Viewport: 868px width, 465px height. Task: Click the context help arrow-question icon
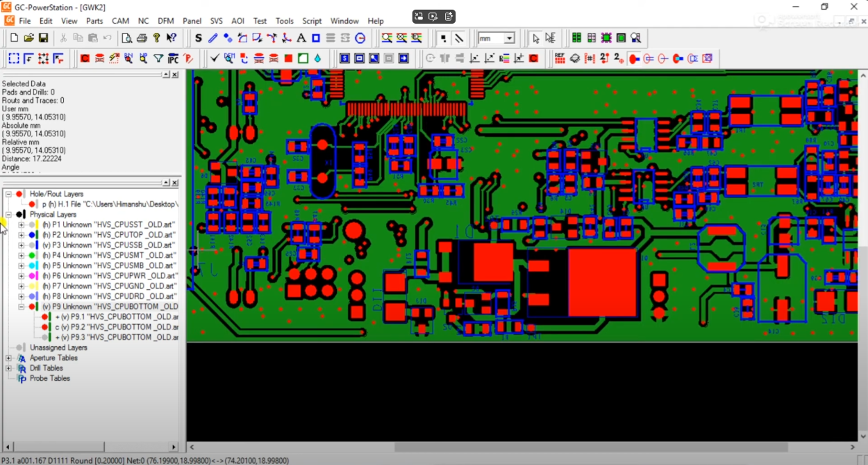(x=172, y=38)
